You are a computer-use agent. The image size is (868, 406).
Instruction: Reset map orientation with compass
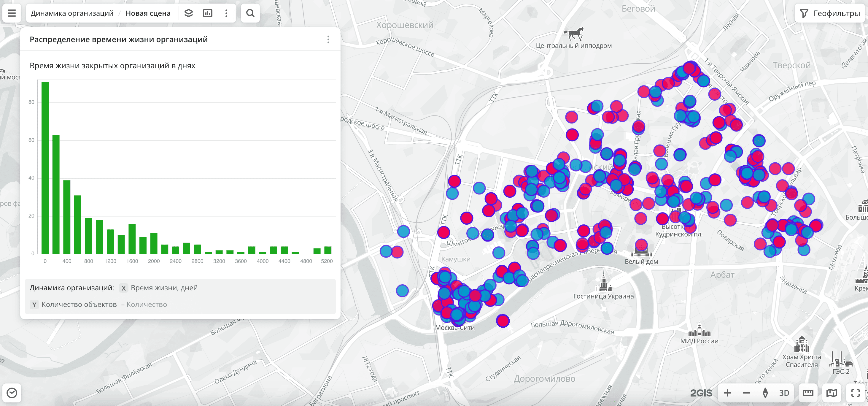click(x=765, y=393)
